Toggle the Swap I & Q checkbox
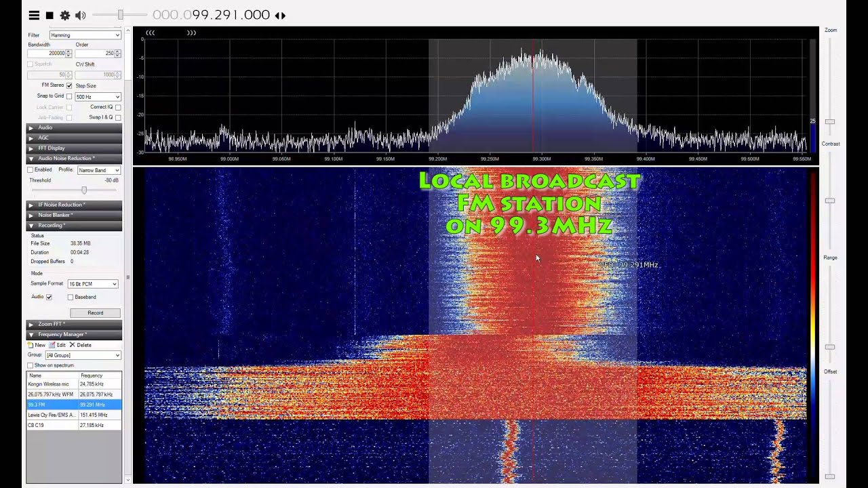The height and width of the screenshot is (488, 868). (118, 117)
